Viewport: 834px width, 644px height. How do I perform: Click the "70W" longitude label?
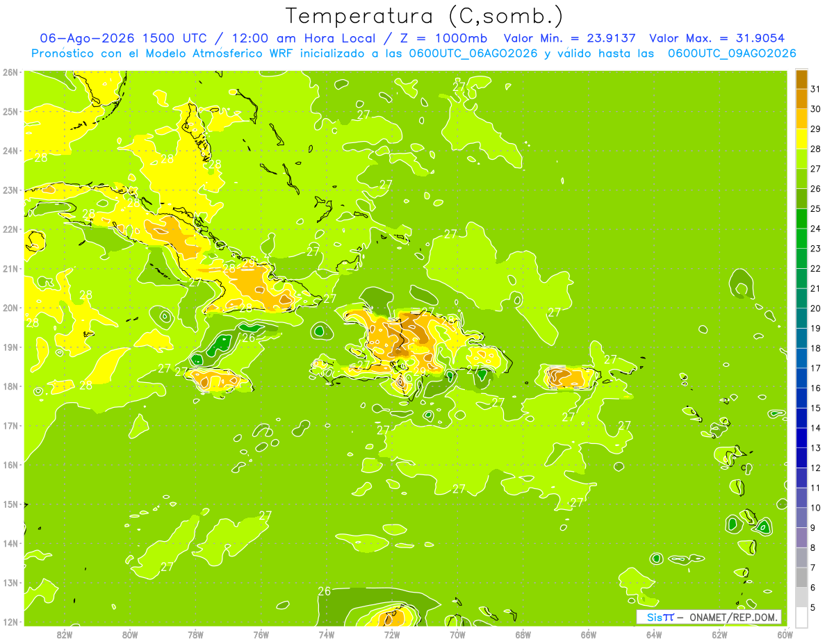coord(457,634)
